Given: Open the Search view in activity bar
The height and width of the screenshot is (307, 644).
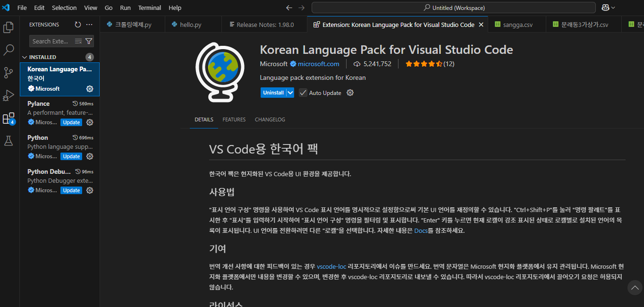Looking at the screenshot, I should tap(8, 50).
